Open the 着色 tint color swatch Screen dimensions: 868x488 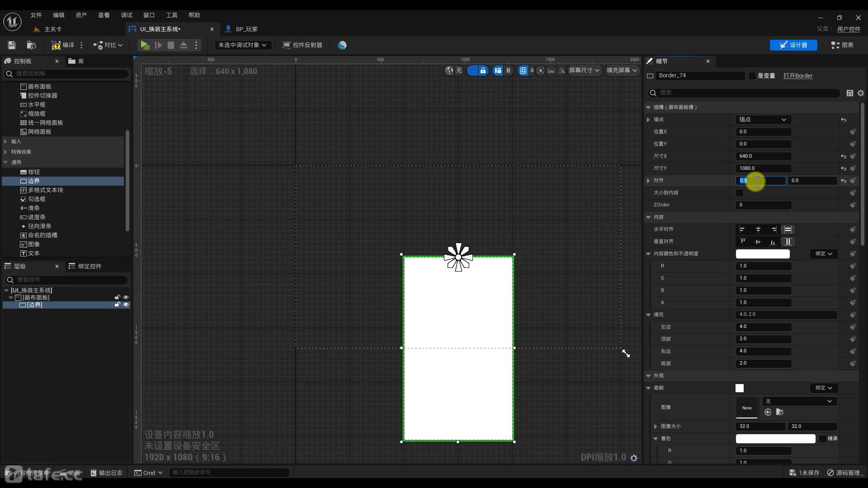(775, 439)
